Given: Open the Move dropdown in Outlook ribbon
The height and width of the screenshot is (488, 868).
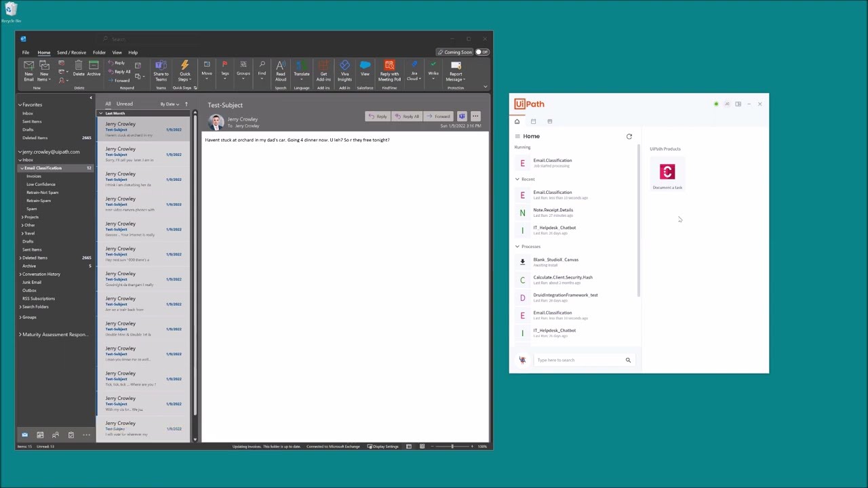Looking at the screenshot, I should pyautogui.click(x=207, y=69).
